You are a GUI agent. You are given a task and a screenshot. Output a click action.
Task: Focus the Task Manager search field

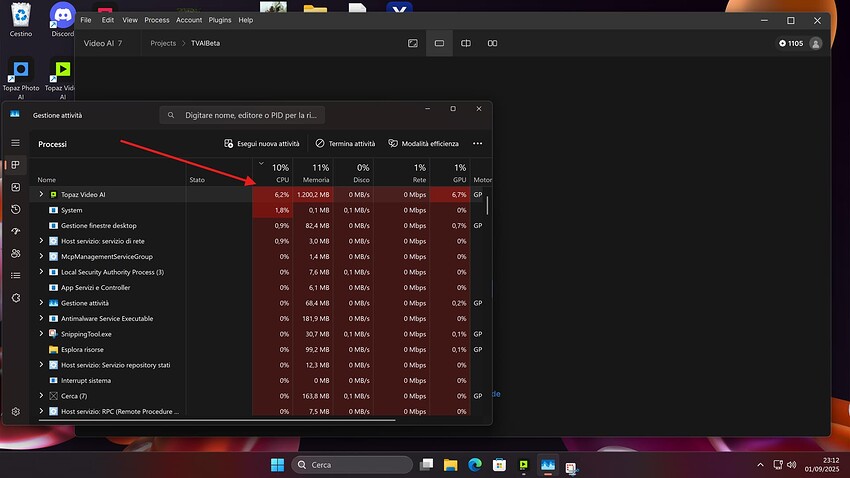pyautogui.click(x=242, y=115)
